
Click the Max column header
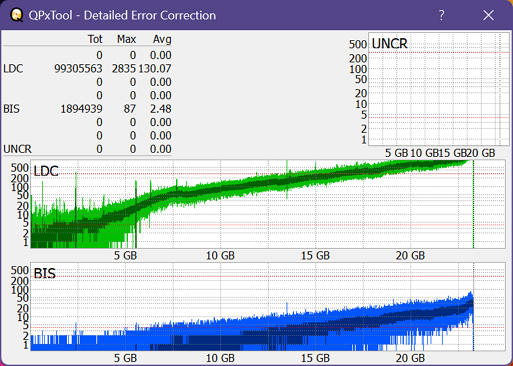point(126,39)
